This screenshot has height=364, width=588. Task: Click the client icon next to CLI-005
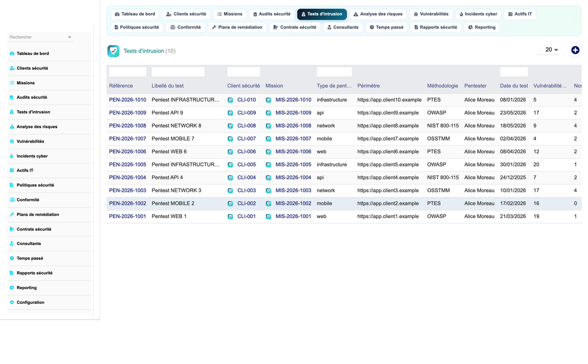pos(230,165)
